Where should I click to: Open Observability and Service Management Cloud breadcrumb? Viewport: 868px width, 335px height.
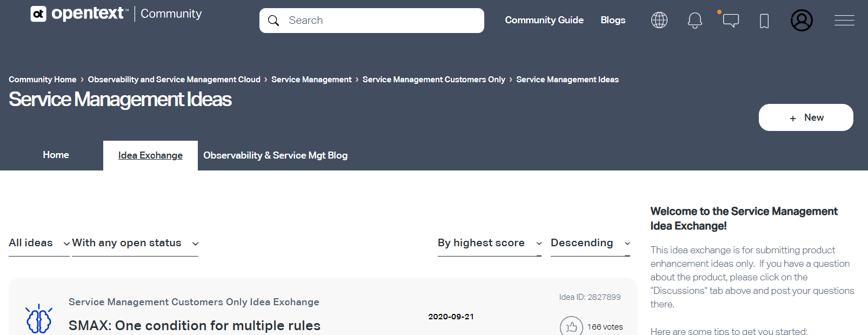point(174,80)
